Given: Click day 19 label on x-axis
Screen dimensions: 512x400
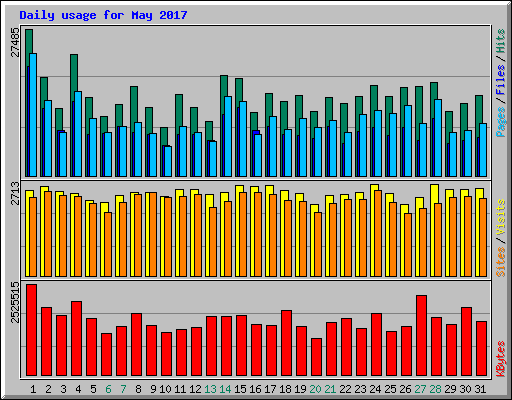Looking at the screenshot, I should 300,389.
